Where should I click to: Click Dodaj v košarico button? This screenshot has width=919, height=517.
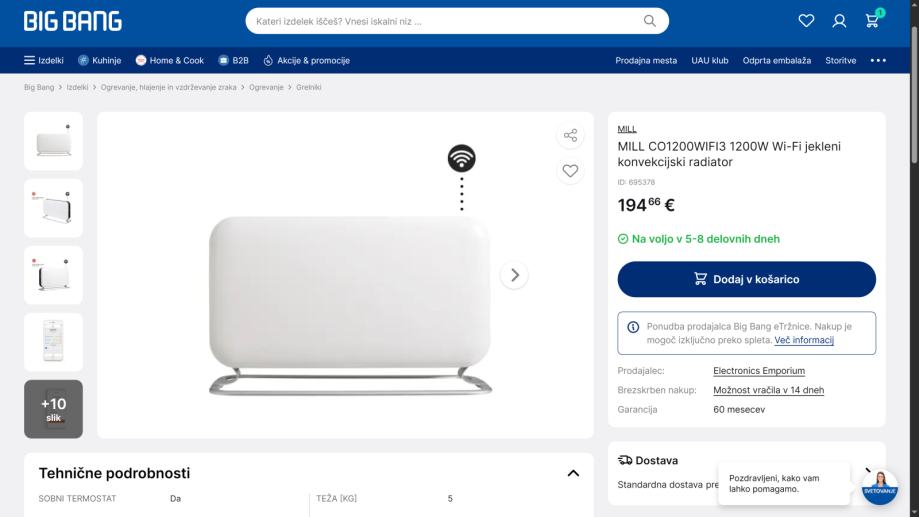pos(746,279)
